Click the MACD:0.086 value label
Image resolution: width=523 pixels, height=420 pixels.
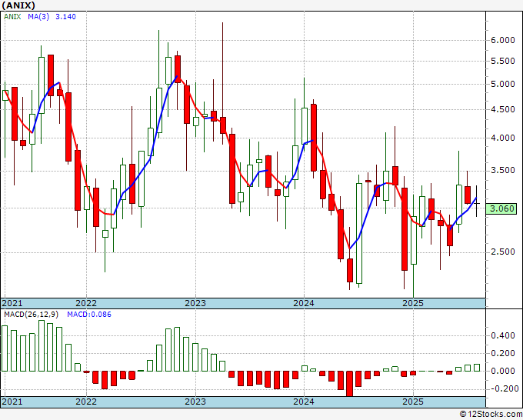click(89, 315)
